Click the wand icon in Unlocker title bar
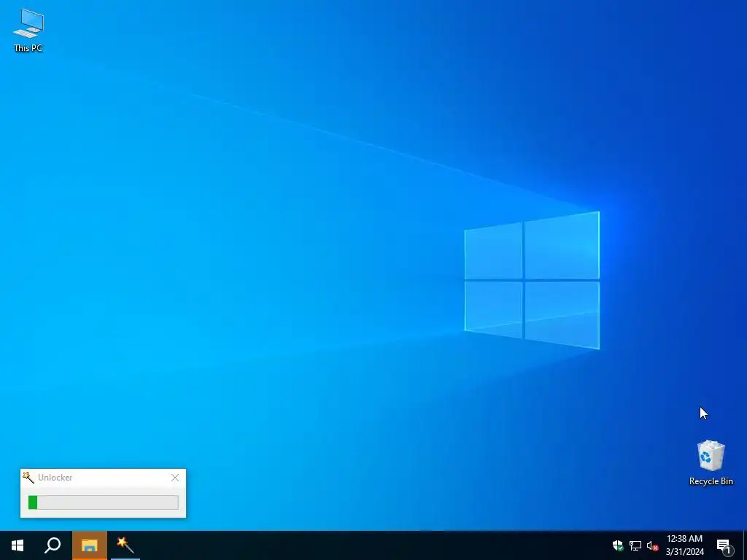The image size is (747, 560). 28,477
